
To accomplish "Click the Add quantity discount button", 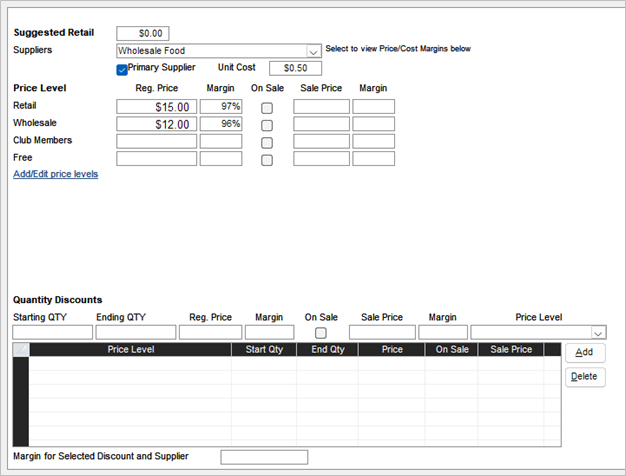I will 584,353.
